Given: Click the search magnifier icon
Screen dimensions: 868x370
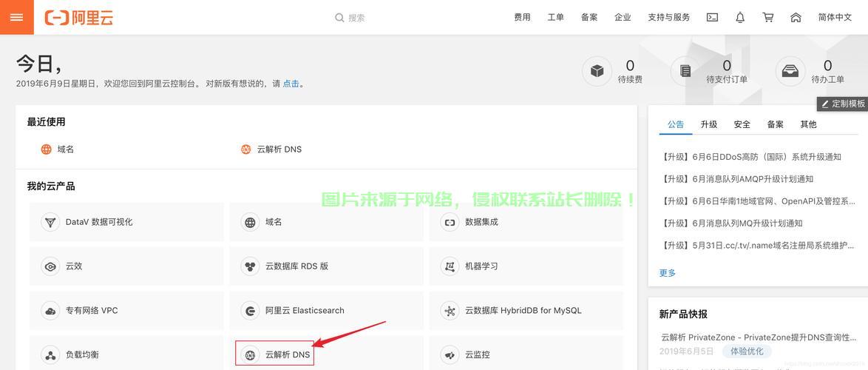Looking at the screenshot, I should coord(339,18).
